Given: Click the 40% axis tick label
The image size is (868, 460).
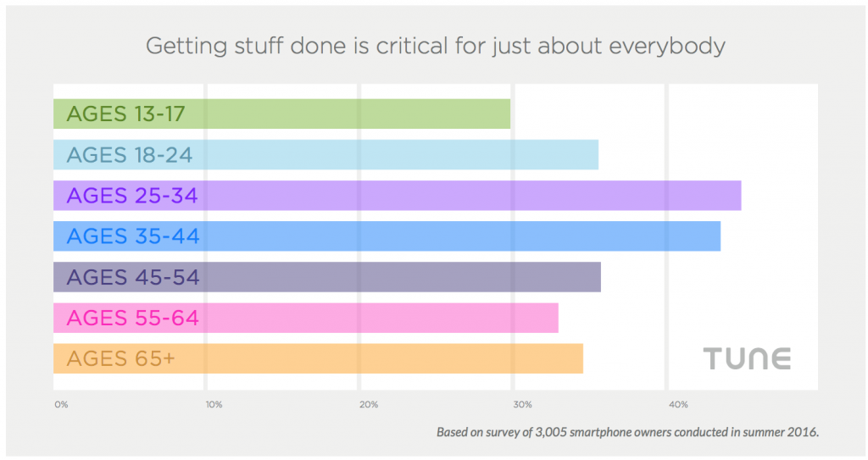Looking at the screenshot, I should click(676, 405).
